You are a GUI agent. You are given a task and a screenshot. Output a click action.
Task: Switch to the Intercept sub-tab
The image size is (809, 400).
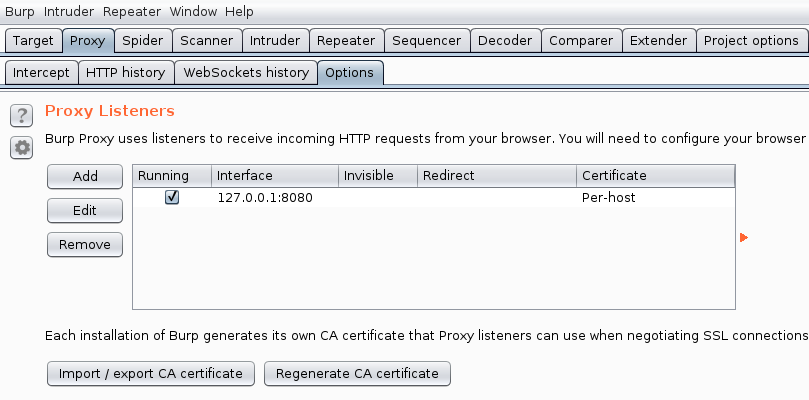(41, 73)
